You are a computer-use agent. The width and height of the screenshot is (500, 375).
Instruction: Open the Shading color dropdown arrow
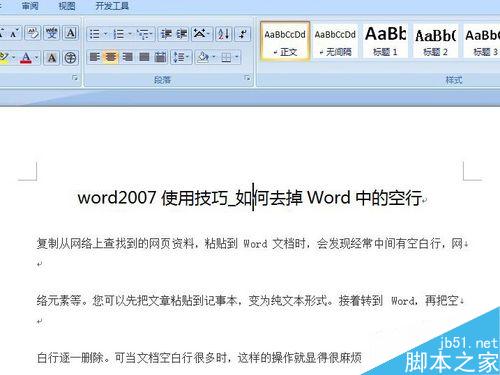(x=213, y=57)
